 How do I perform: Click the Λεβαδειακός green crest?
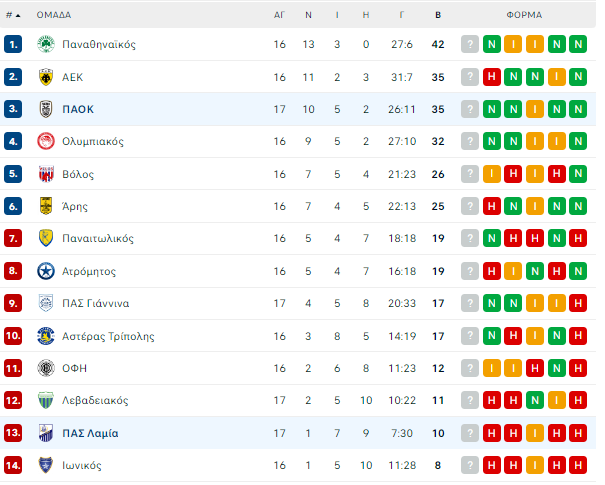(46, 400)
